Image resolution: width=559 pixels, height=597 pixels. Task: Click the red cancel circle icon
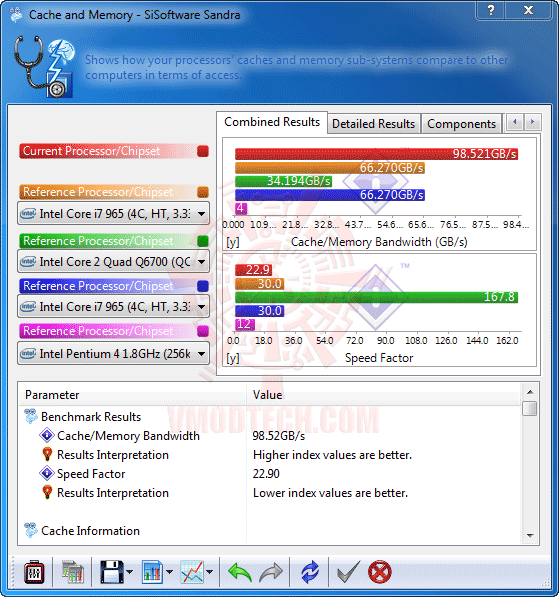[380, 572]
